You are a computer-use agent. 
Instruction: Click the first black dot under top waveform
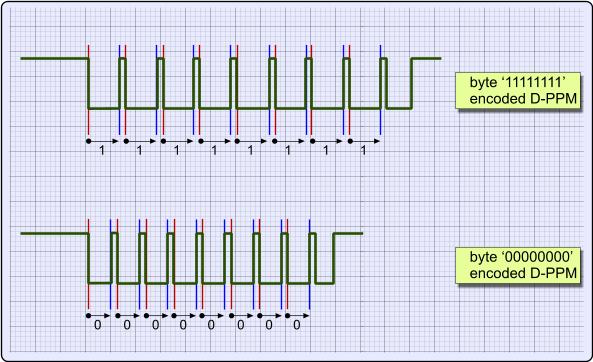click(88, 141)
